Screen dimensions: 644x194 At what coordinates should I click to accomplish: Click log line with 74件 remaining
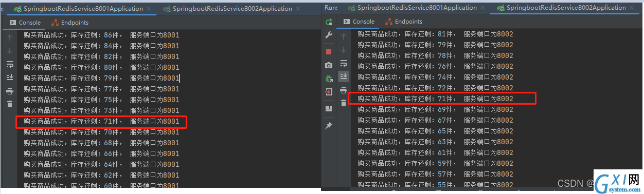click(435, 77)
